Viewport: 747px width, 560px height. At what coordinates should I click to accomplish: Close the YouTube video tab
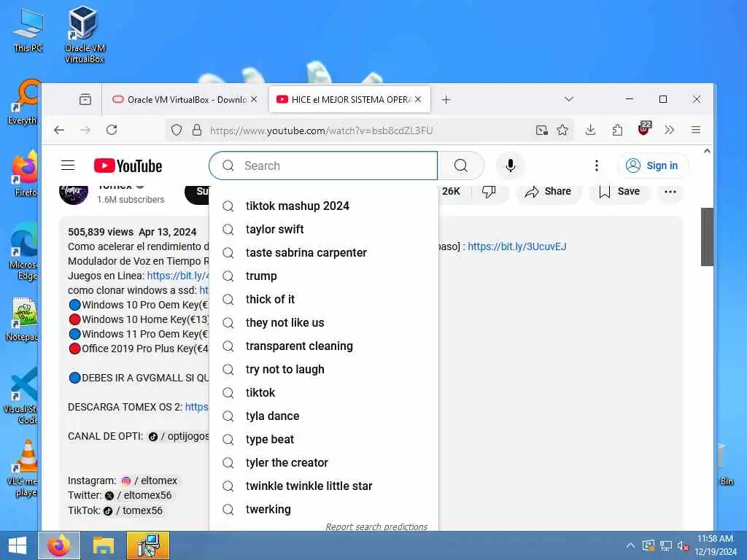point(418,99)
